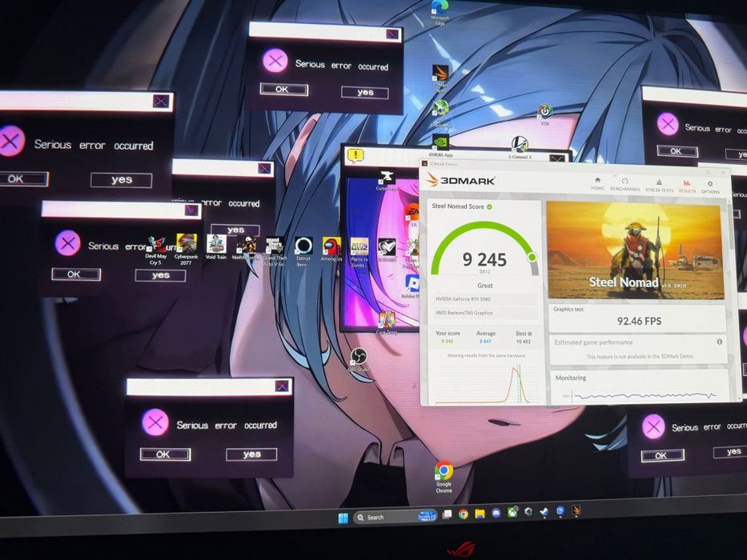
Task: Click the NVIDIA GeForce RTX 5080 label
Action: (x=463, y=299)
